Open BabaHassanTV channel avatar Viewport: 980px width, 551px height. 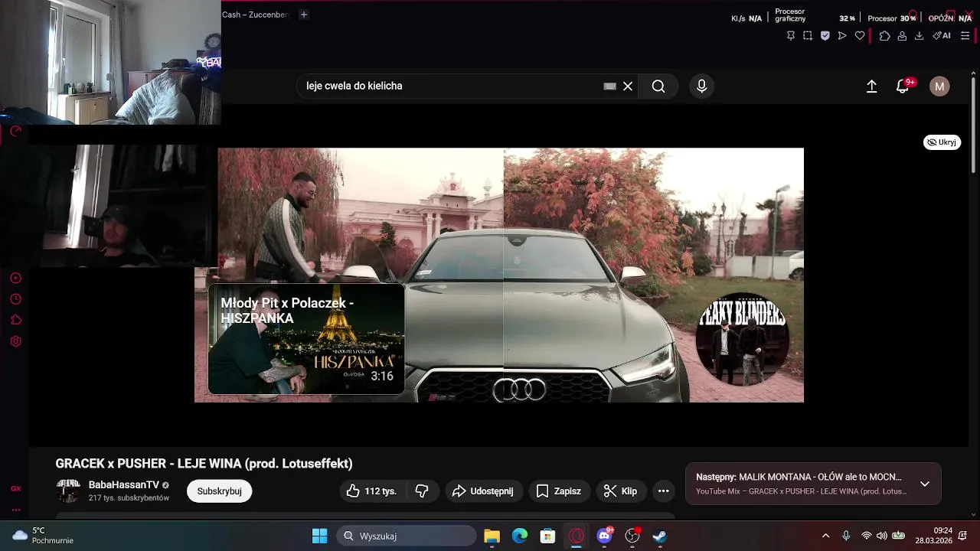tap(68, 491)
